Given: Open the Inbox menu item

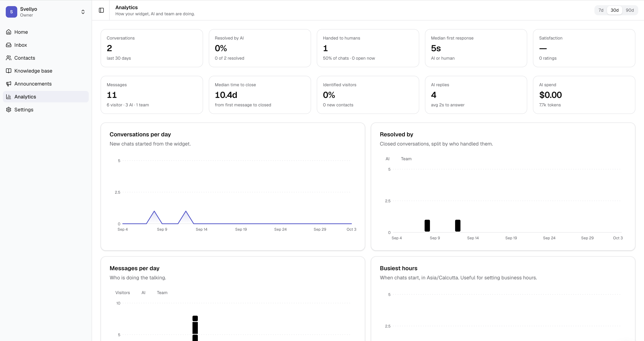Looking at the screenshot, I should pos(46,45).
